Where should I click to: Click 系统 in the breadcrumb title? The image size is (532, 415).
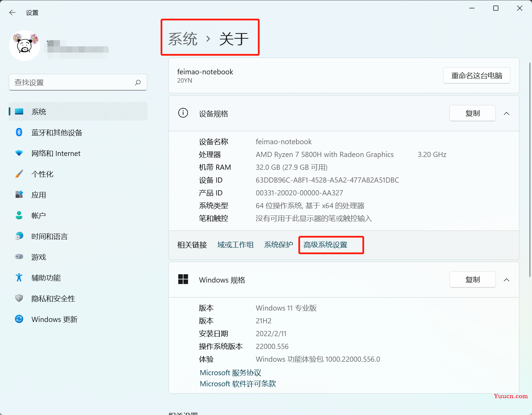(x=183, y=39)
